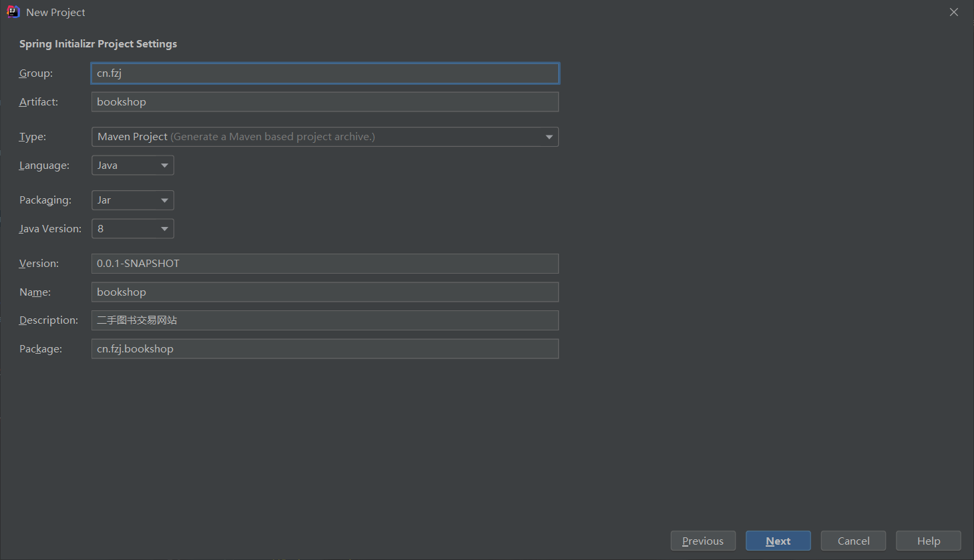The width and height of the screenshot is (974, 560).
Task: Click the Description label
Action: tap(49, 320)
